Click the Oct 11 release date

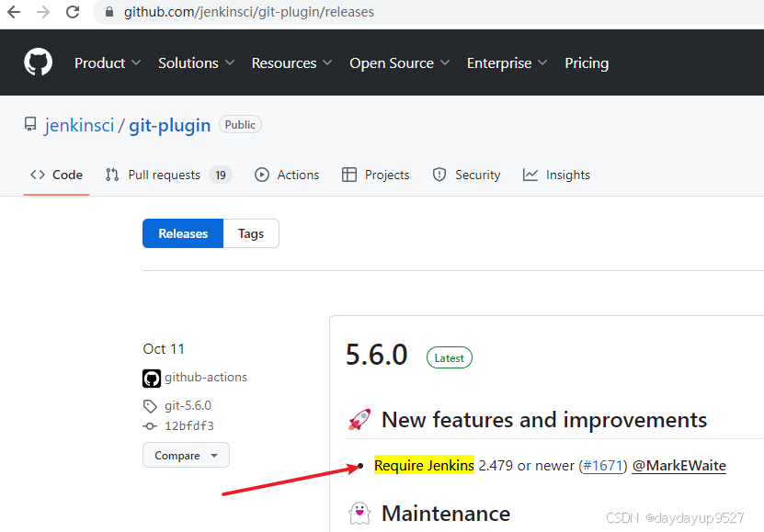(x=164, y=349)
